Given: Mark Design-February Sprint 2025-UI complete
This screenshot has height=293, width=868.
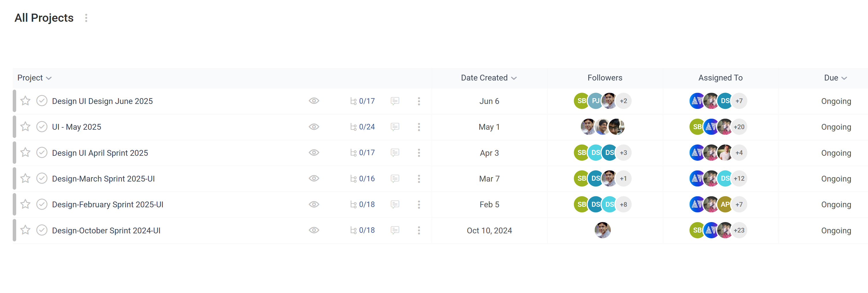Looking at the screenshot, I should click(42, 204).
